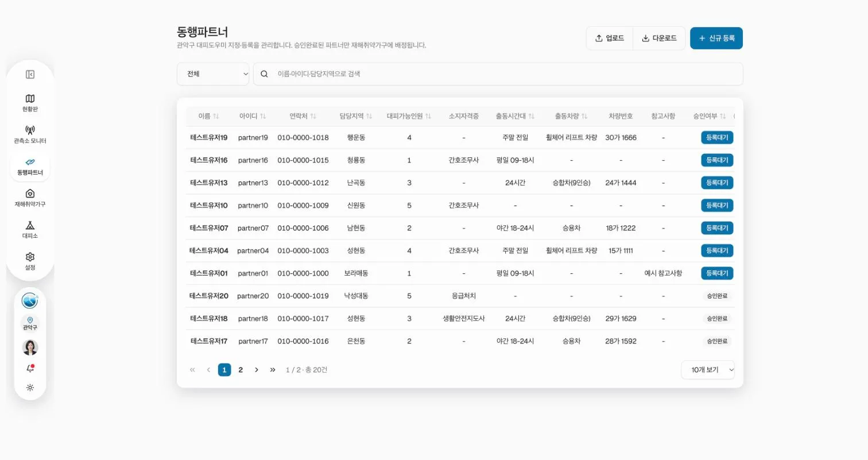Click the partner07 ID cell
Viewport: 868px width, 460px height.
[253, 228]
